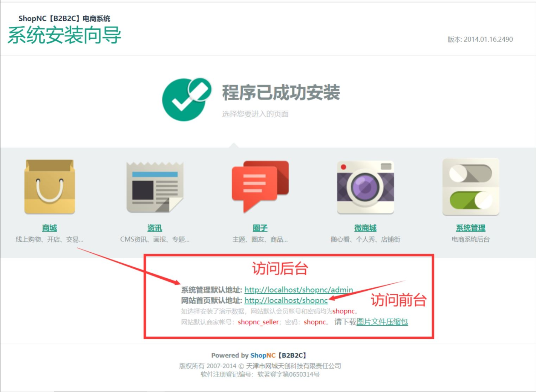536x392 pixels.
Task: Follow the 系统管理 link
Action: click(x=471, y=228)
